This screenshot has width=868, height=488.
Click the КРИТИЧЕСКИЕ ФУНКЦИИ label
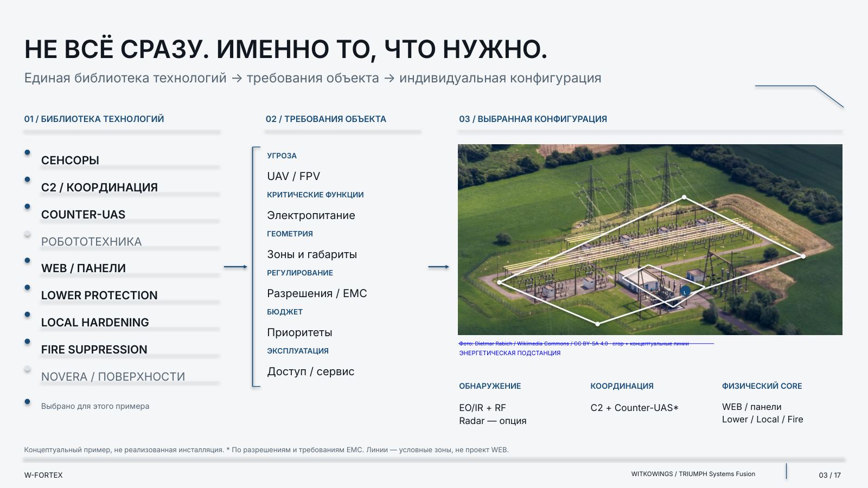coord(315,195)
